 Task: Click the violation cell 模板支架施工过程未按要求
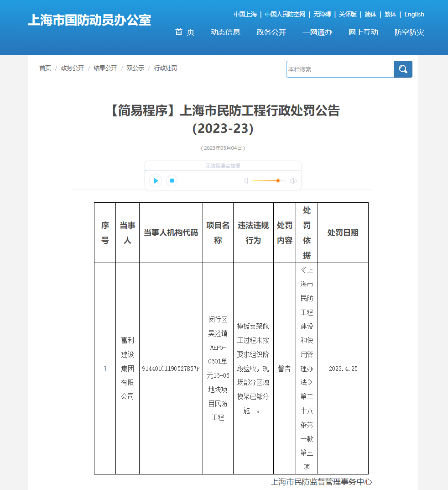(253, 369)
